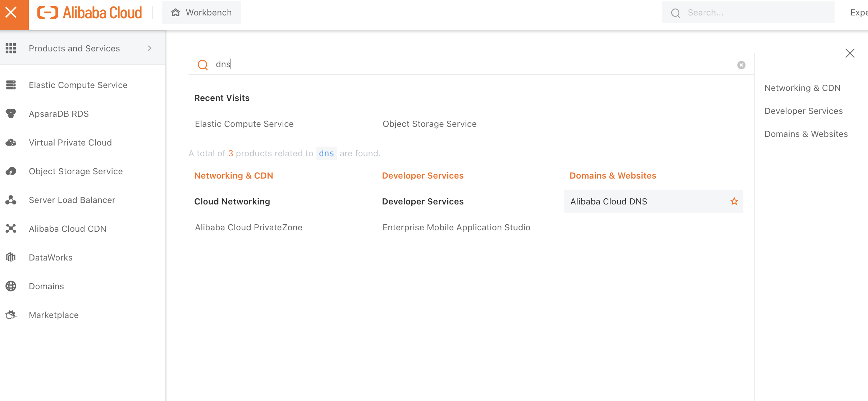Click the Domains globe icon
Screen dimensions: 868x401
point(11,286)
